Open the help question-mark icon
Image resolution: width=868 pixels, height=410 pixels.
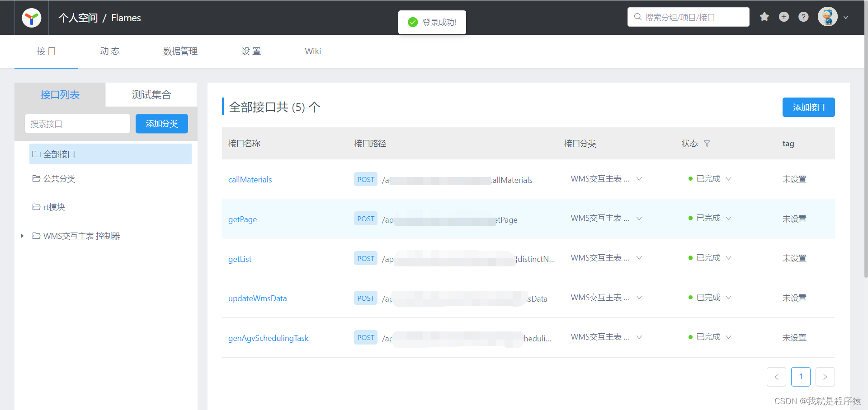803,17
